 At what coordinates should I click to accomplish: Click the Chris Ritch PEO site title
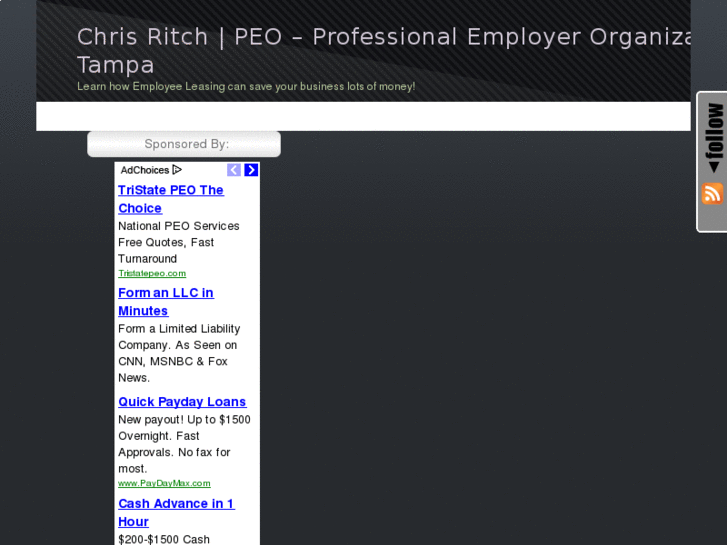(383, 51)
